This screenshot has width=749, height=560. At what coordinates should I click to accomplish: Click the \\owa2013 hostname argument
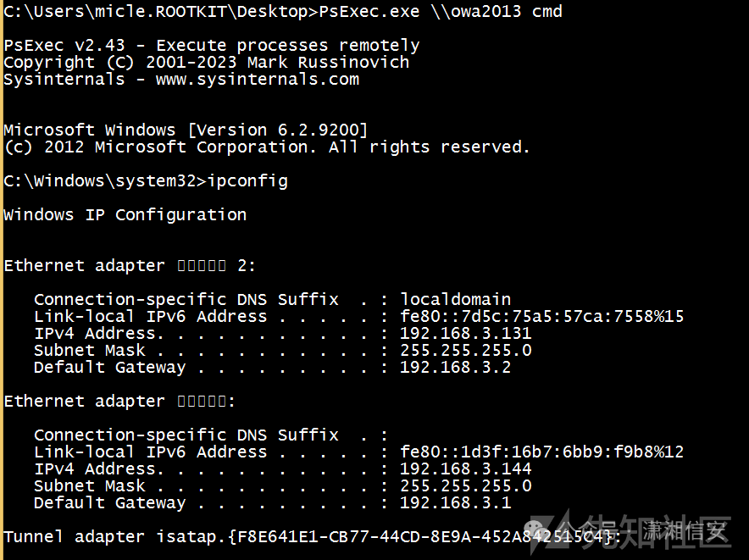[x=473, y=12]
